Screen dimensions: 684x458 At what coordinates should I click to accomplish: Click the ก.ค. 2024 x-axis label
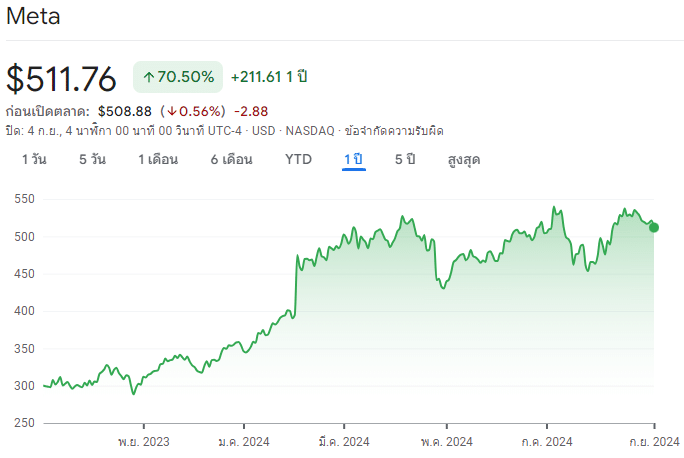pyautogui.click(x=547, y=442)
